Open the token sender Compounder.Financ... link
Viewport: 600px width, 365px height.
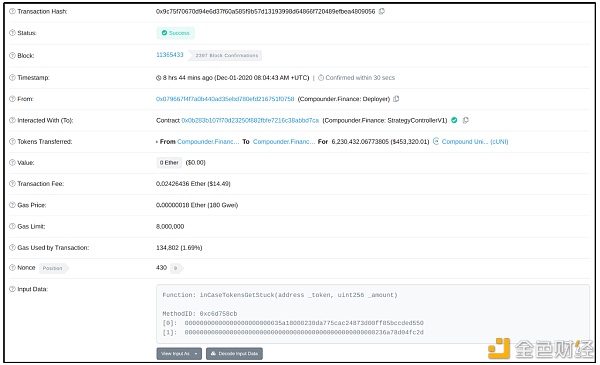point(208,142)
